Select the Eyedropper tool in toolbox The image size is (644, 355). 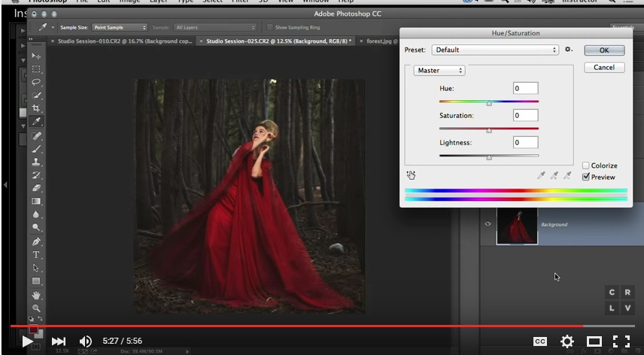(36, 122)
